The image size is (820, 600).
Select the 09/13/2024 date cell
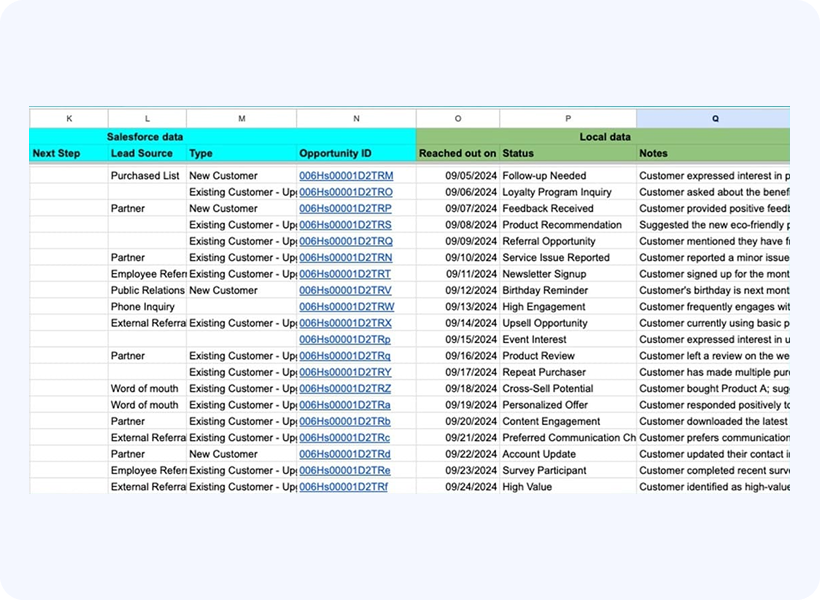[458, 307]
